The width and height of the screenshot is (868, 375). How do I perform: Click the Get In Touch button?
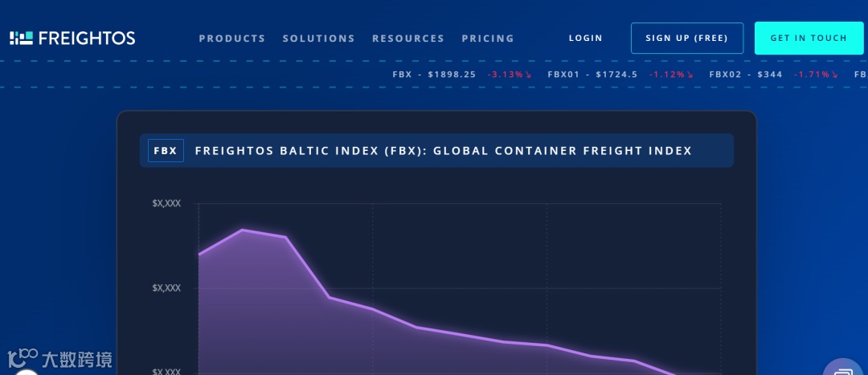pyautogui.click(x=809, y=39)
